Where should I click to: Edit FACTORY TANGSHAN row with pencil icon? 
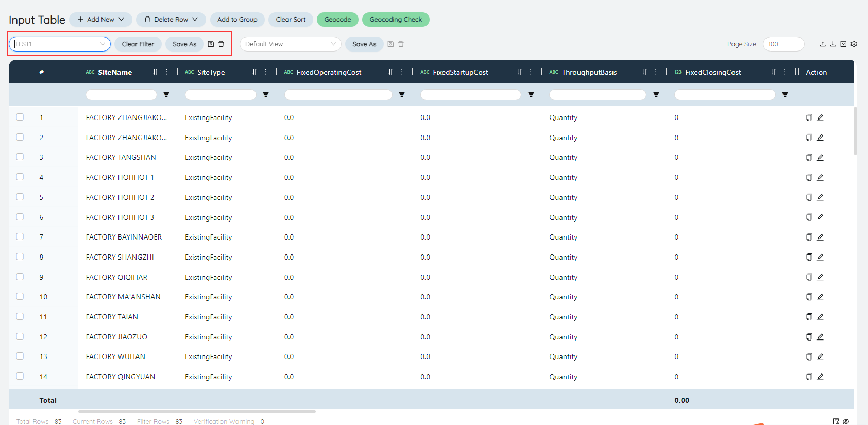[820, 158]
